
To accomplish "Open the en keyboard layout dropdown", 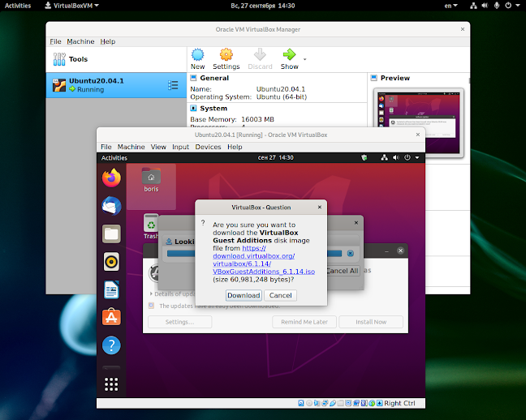I will click(451, 6).
